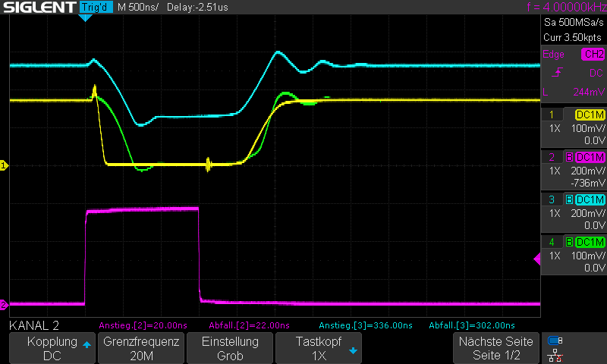Click the blue trigger position marker at top
607x364 pixels.
(85, 17)
